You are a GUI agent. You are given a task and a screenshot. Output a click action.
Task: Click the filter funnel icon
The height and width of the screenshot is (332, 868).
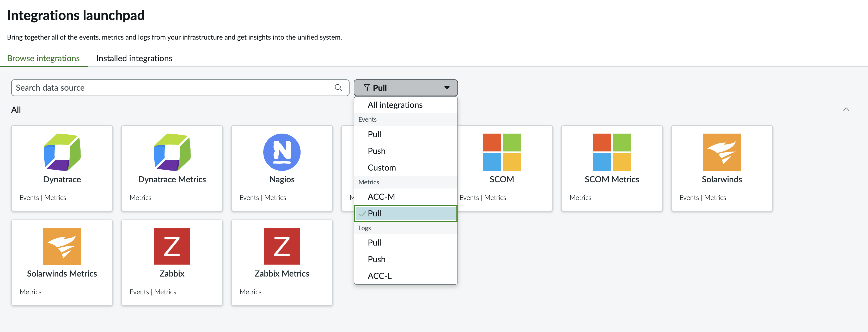[366, 88]
